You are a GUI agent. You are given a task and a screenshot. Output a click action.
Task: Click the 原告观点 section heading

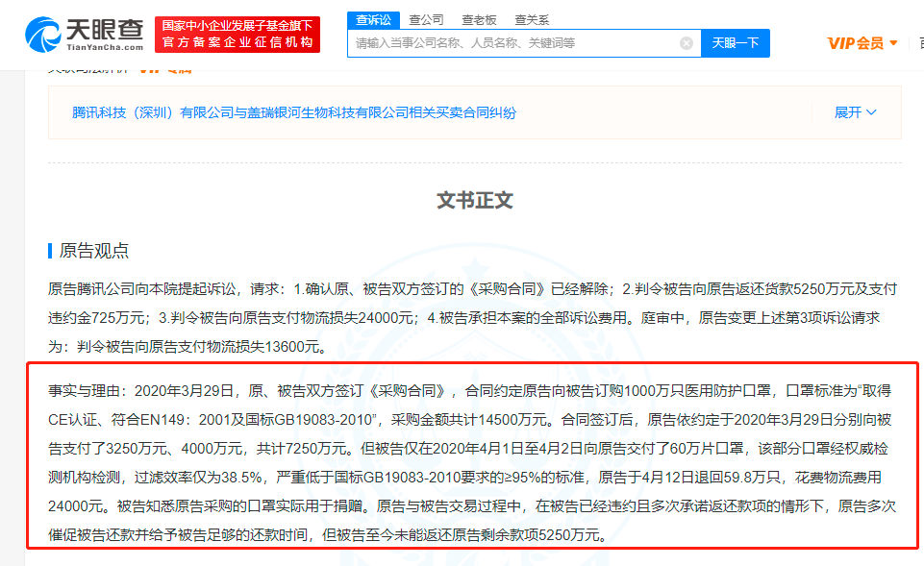pos(94,251)
